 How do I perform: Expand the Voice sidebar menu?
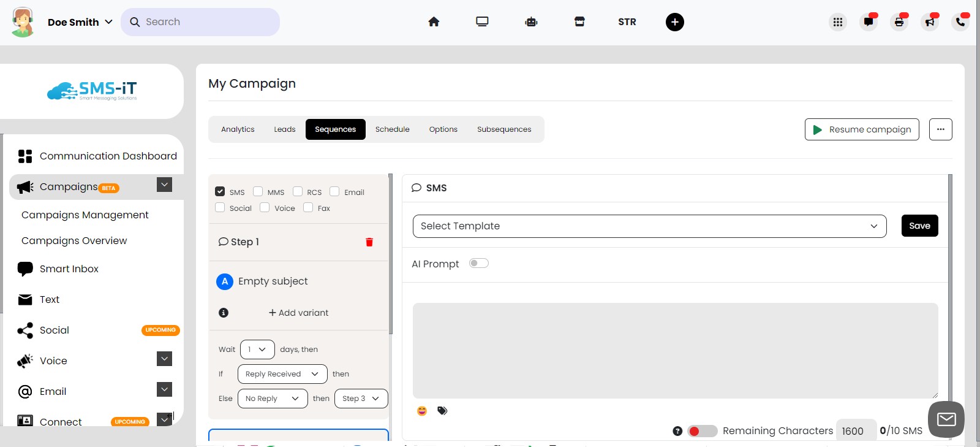point(164,359)
